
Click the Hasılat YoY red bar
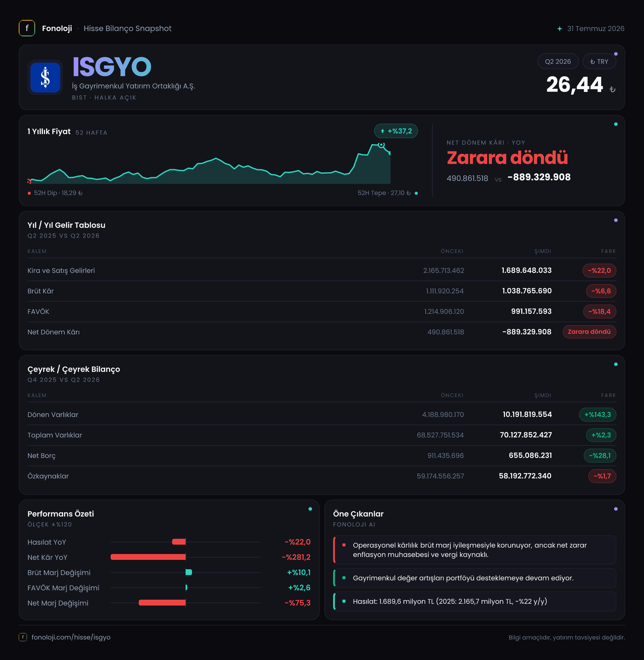[x=179, y=542]
